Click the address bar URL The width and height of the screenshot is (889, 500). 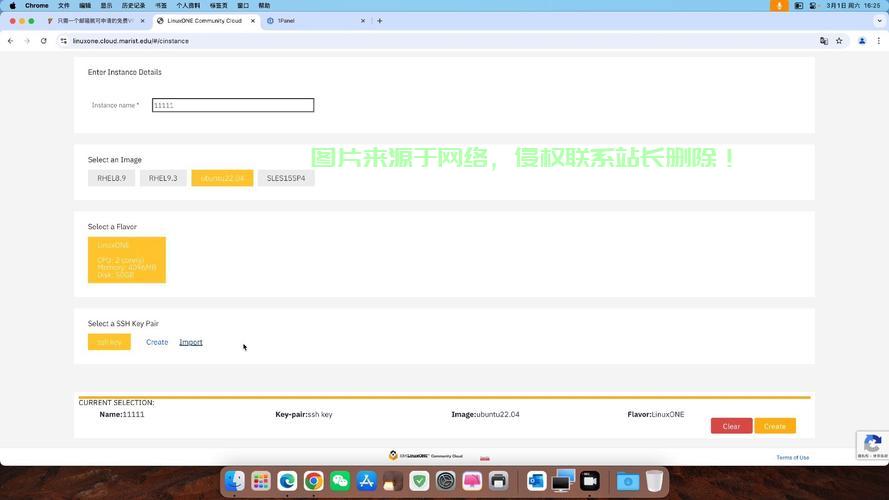pos(130,41)
